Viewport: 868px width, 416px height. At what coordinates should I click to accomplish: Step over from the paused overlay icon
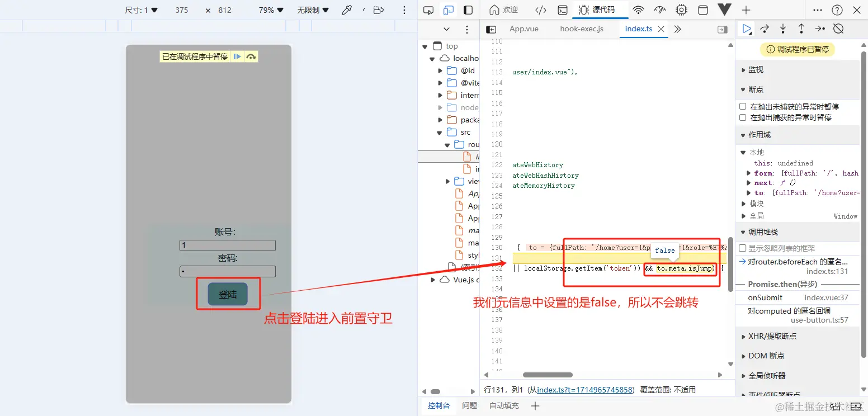click(251, 56)
